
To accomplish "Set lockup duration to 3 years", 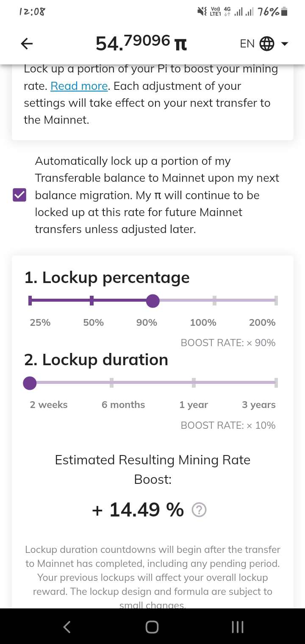I will coord(276,383).
